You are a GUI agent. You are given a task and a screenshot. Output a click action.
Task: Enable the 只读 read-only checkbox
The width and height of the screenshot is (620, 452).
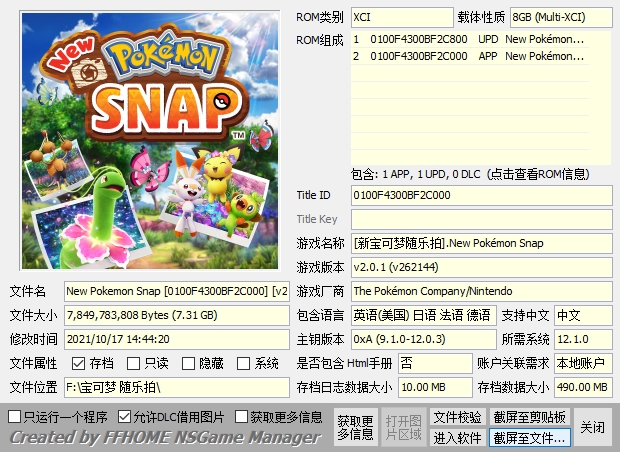pos(134,363)
